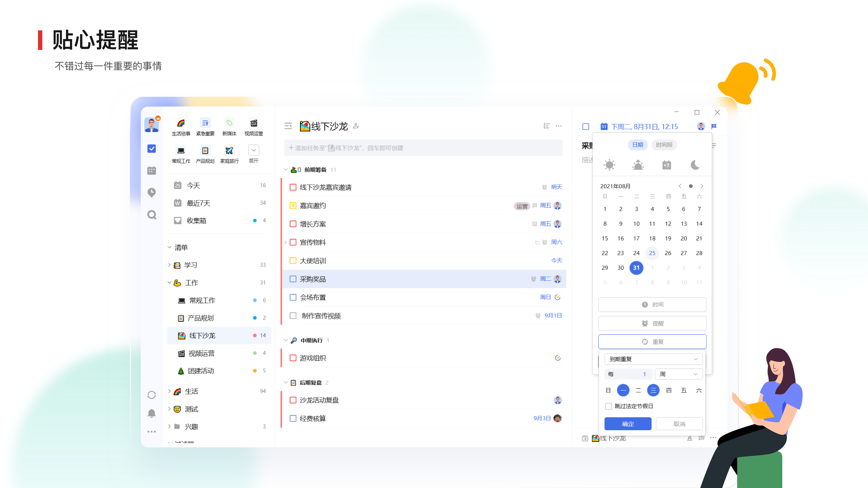Open the 视频运营 clapperboard icon
The image size is (868, 488).
pyautogui.click(x=253, y=123)
